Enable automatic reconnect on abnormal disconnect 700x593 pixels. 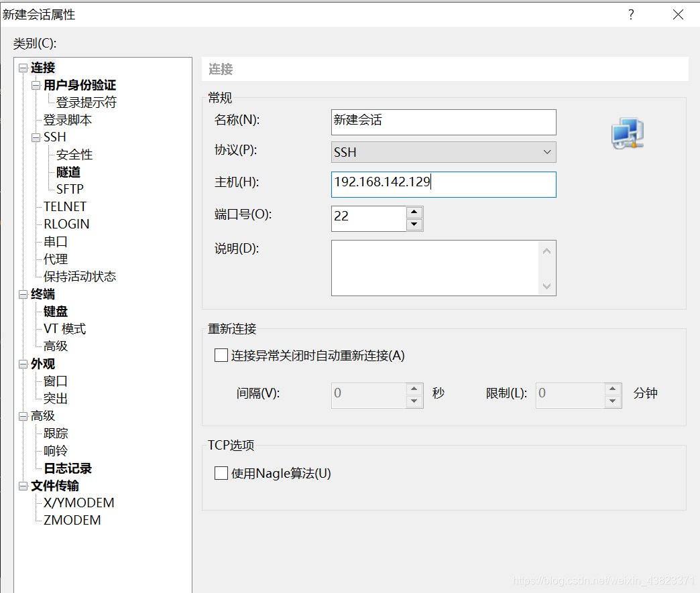(221, 355)
